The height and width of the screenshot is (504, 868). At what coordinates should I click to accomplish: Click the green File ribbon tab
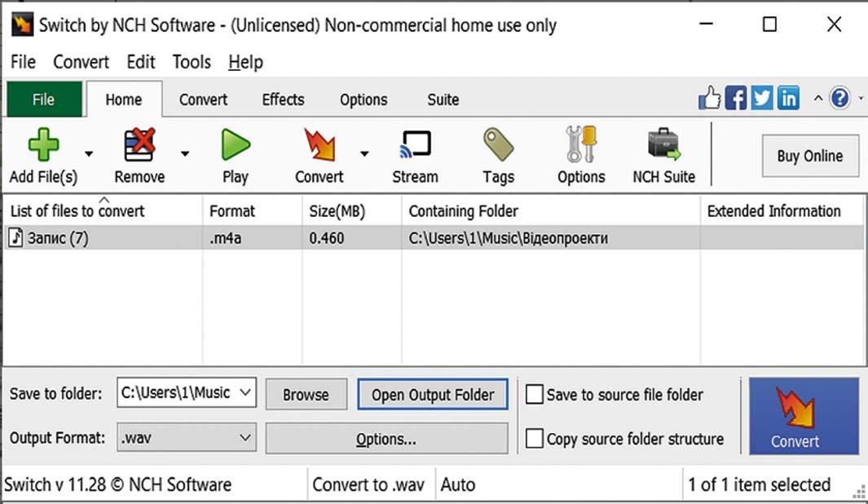[44, 99]
